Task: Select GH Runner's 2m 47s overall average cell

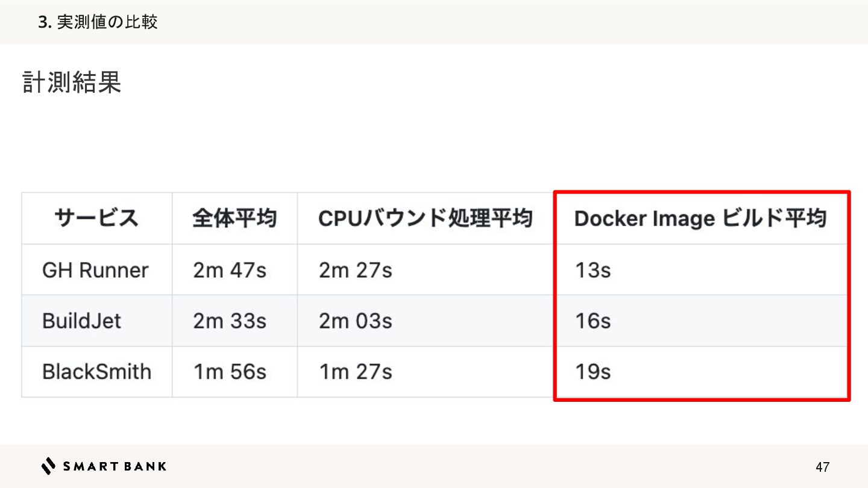Action: tap(230, 270)
